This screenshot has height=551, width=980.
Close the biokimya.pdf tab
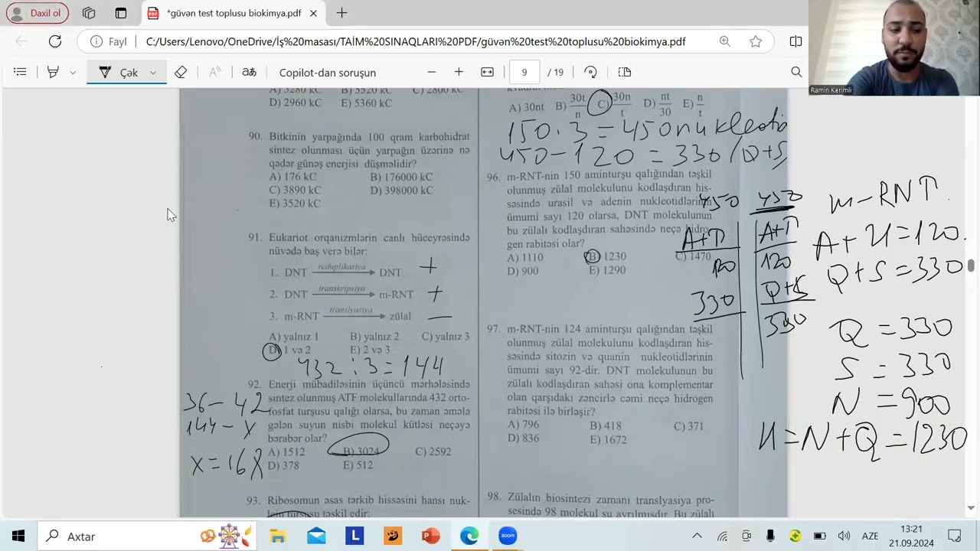(x=314, y=13)
